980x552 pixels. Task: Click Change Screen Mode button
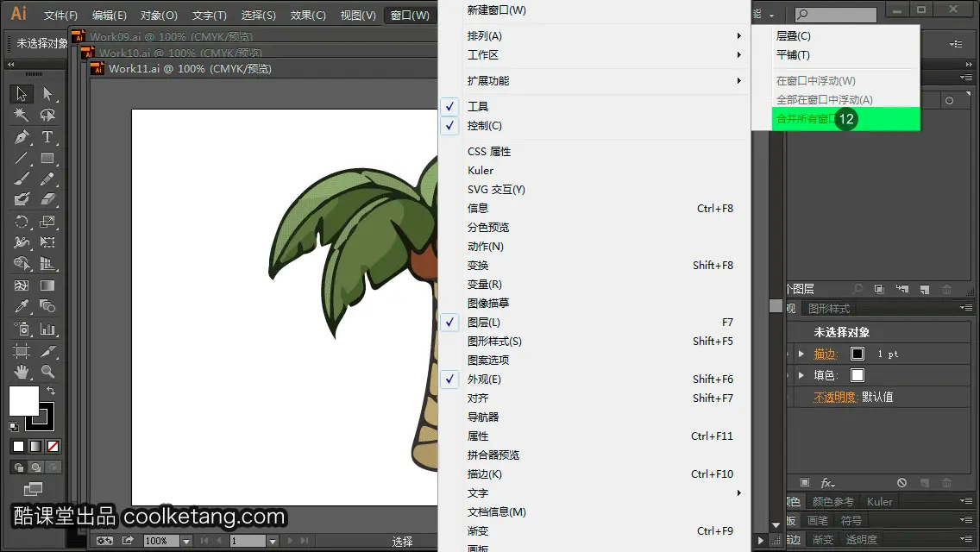(33, 489)
